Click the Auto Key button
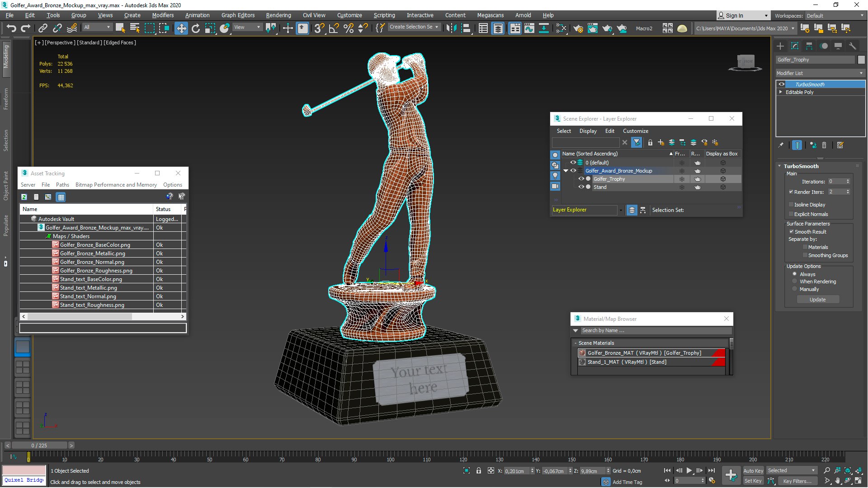This screenshot has width=868, height=488. click(x=753, y=471)
